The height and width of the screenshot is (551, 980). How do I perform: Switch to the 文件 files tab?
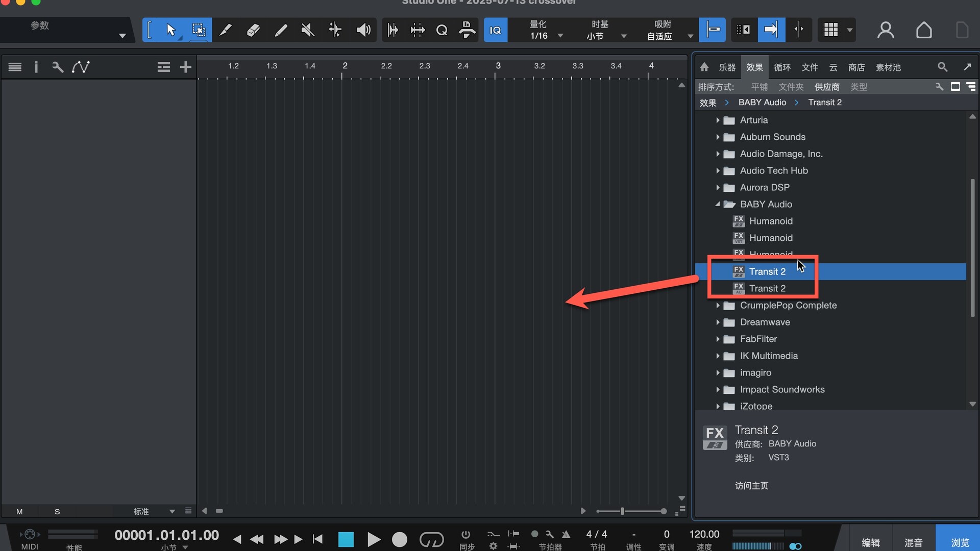[810, 67]
